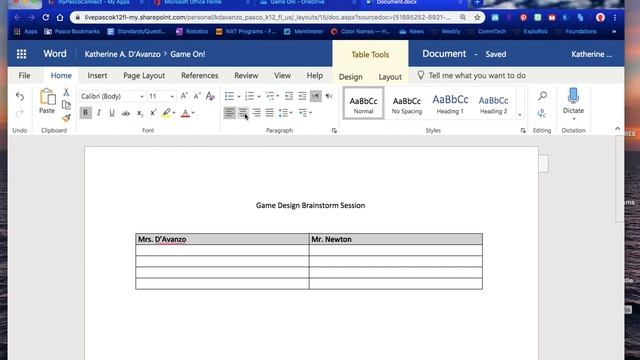Undo the last action

pyautogui.click(x=20, y=96)
